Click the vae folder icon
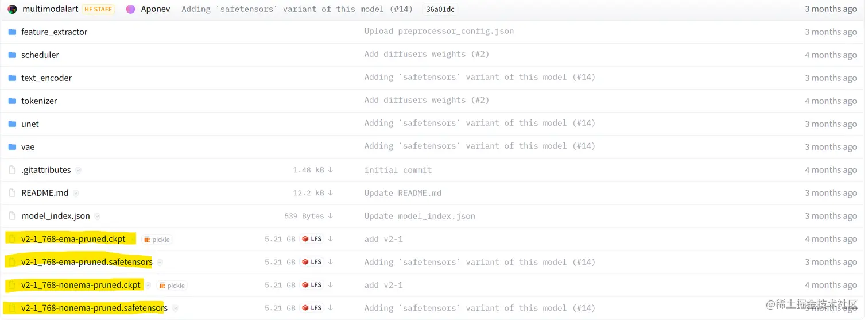This screenshot has width=868, height=320. click(12, 146)
